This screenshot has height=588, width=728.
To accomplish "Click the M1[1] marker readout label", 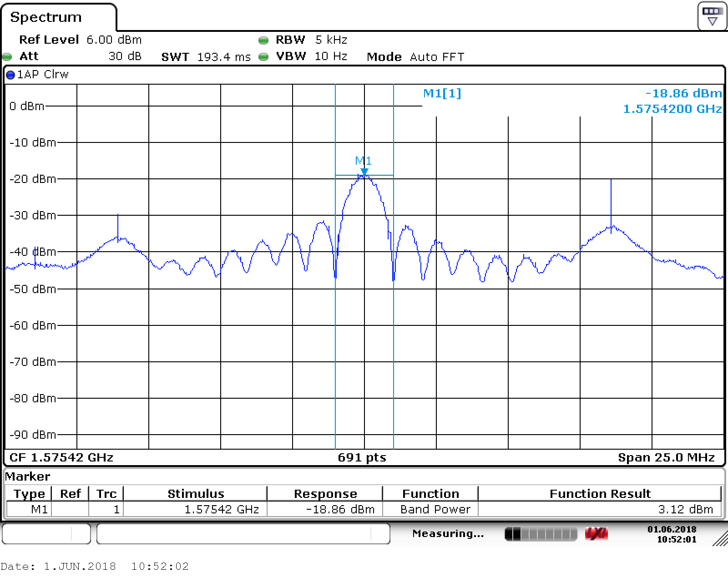I will 442,94.
